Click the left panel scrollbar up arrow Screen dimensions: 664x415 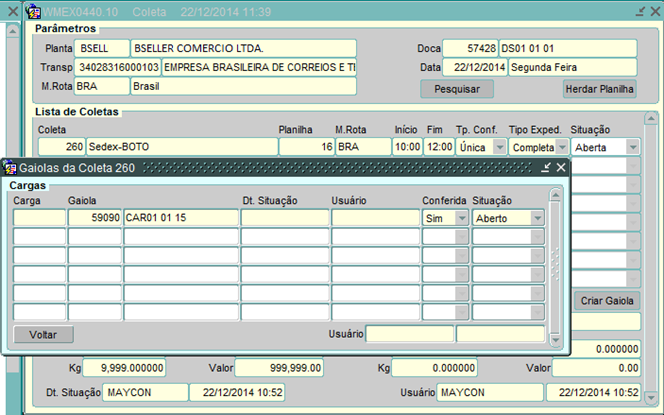(13, 31)
